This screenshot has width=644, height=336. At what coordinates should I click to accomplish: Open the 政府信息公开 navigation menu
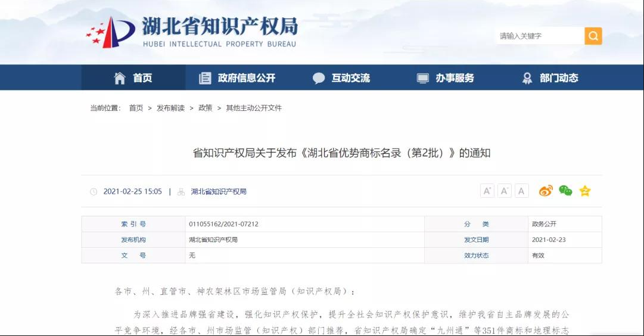click(x=237, y=78)
